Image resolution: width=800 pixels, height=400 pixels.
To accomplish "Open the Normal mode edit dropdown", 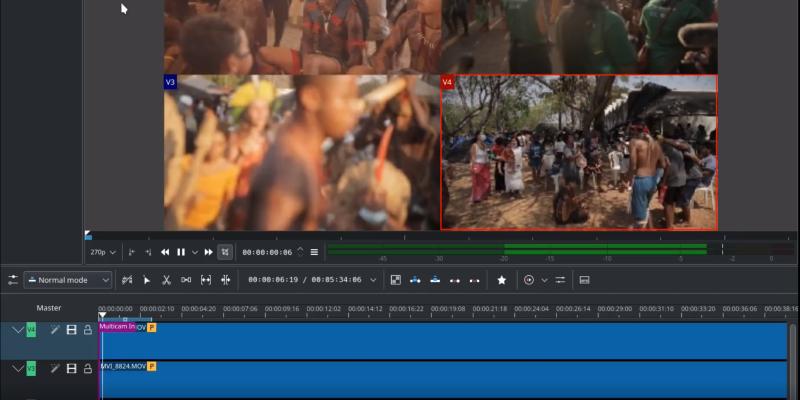I will click(x=68, y=280).
